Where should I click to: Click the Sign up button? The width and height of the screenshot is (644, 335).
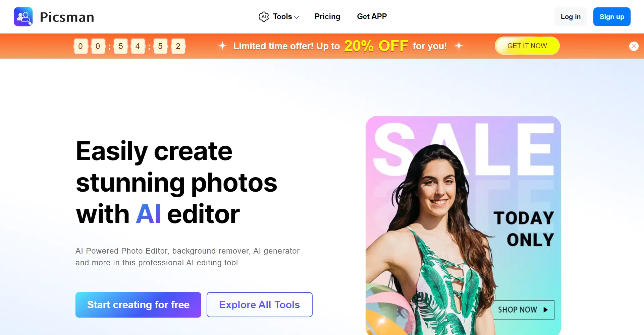612,17
